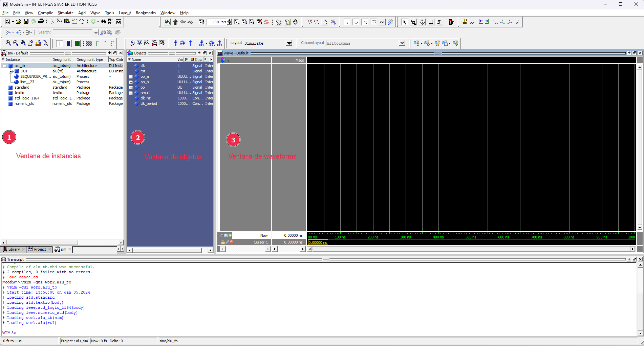Expand the op_a signal in Objects pane
This screenshot has height=346, width=644.
click(x=131, y=76)
